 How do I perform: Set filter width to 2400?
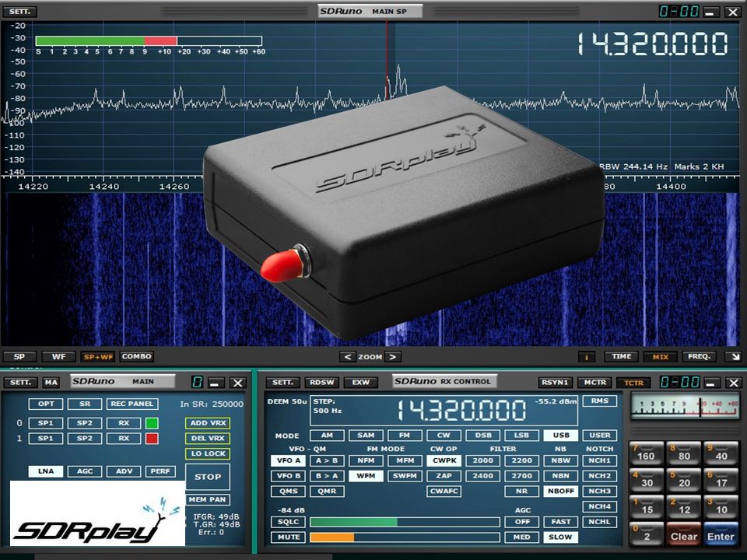click(x=482, y=476)
